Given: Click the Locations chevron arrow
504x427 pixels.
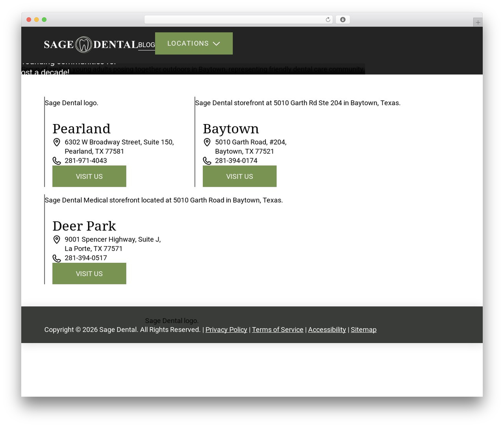Looking at the screenshot, I should coord(216,44).
